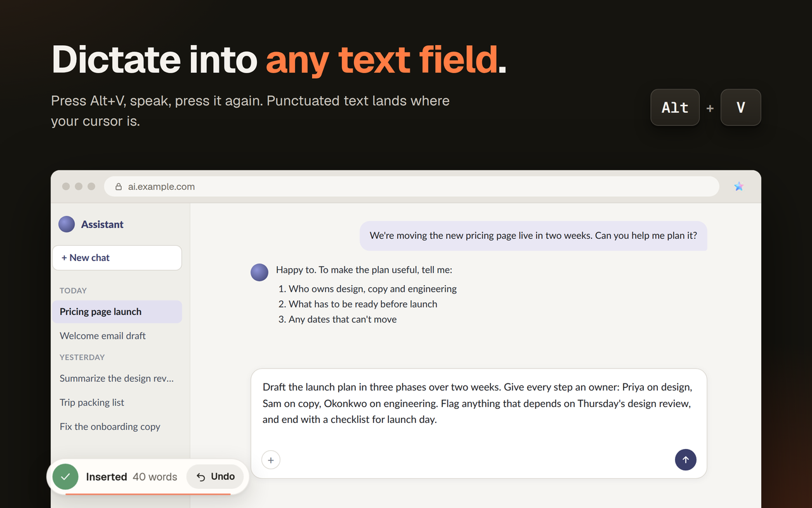Image resolution: width=812 pixels, height=508 pixels.
Task: Click the send arrow button
Action: click(x=685, y=460)
